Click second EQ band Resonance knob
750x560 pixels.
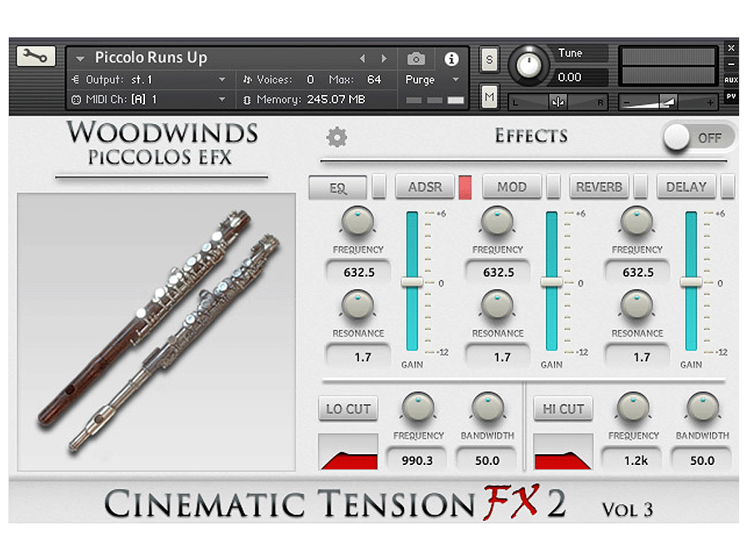point(497,305)
